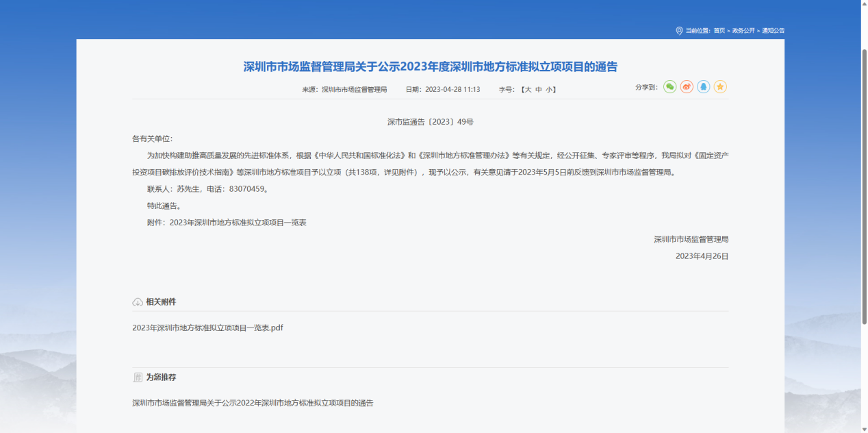Click the 相关附件 section heading

click(161, 302)
